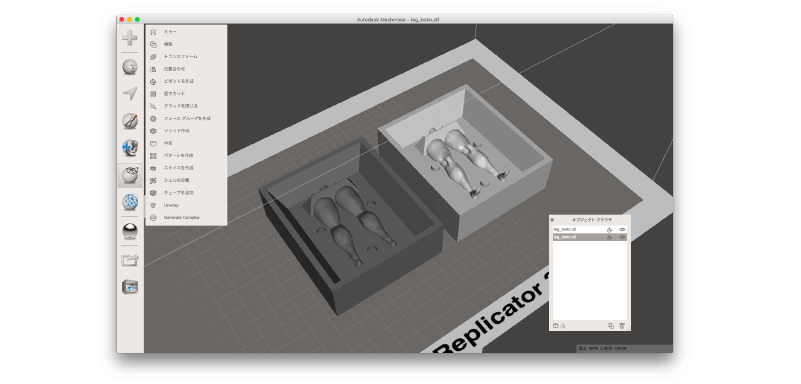Image resolution: width=801 pixels, height=384 pixels.
Task: Choose 面でカット (Plane Cut) entry
Action: click(x=186, y=93)
